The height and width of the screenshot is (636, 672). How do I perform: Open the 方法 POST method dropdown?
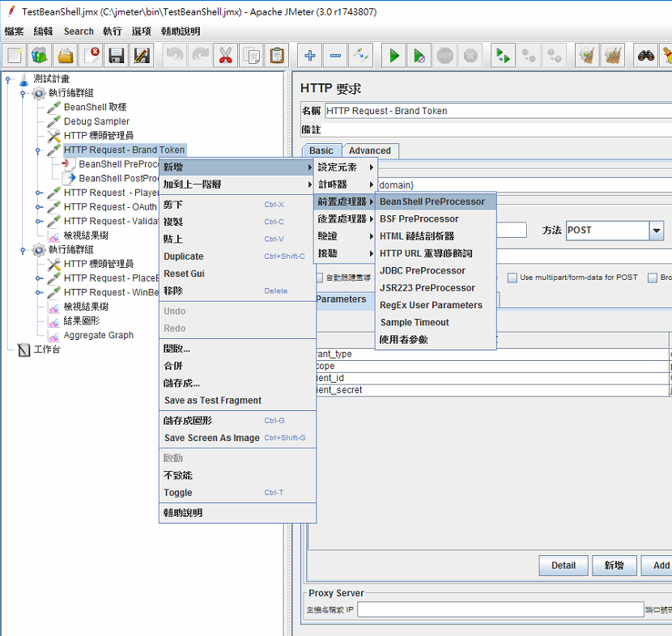[x=656, y=231]
